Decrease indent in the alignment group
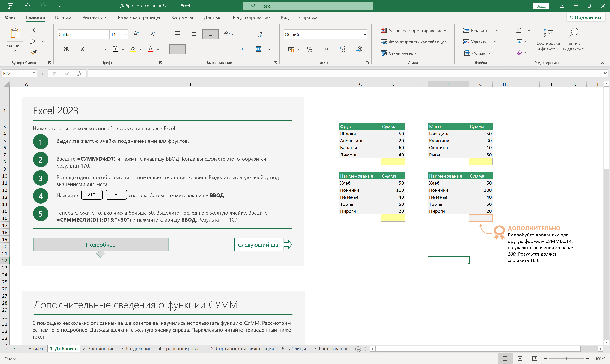The height and width of the screenshot is (364, 610). (227, 49)
